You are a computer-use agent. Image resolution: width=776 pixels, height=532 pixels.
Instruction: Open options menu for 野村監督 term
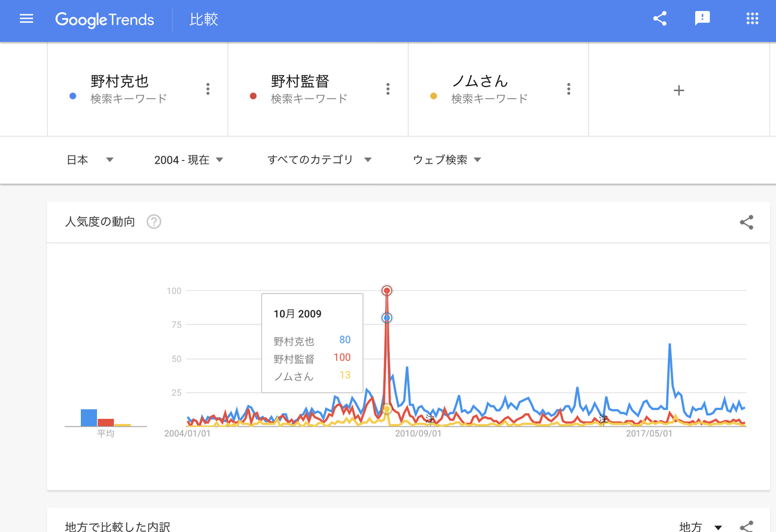pyautogui.click(x=387, y=89)
